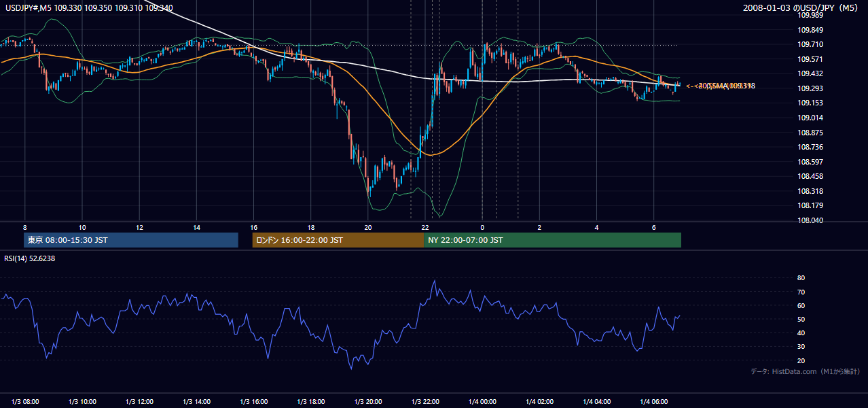The image size is (868, 408).
Task: Click hour 12 tick under price chart
Action: click(139, 227)
